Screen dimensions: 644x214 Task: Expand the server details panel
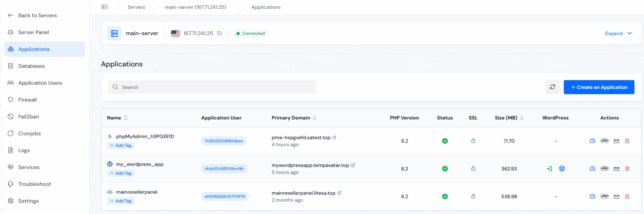[619, 33]
